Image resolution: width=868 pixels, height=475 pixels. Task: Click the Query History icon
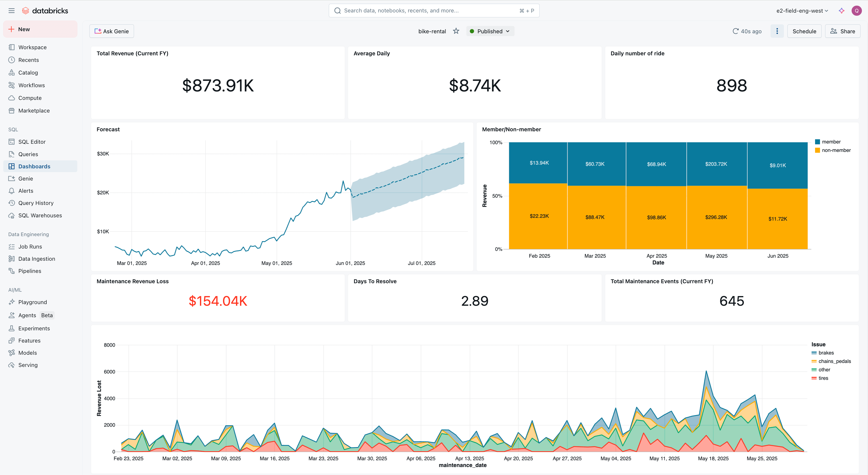11,203
